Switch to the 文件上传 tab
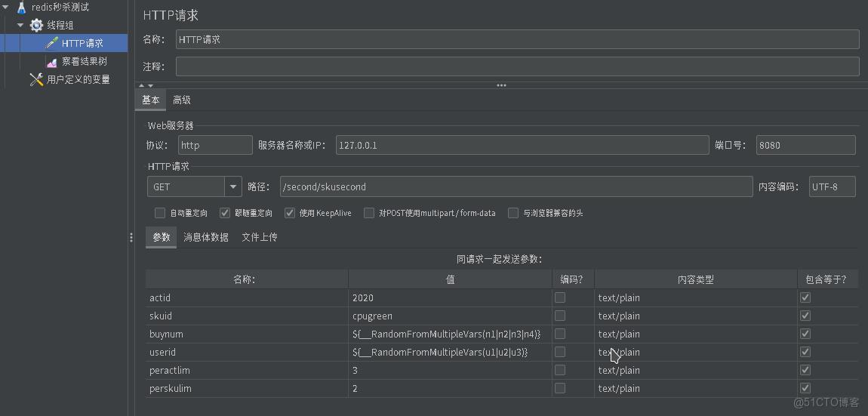The width and height of the screenshot is (868, 416). pos(260,237)
